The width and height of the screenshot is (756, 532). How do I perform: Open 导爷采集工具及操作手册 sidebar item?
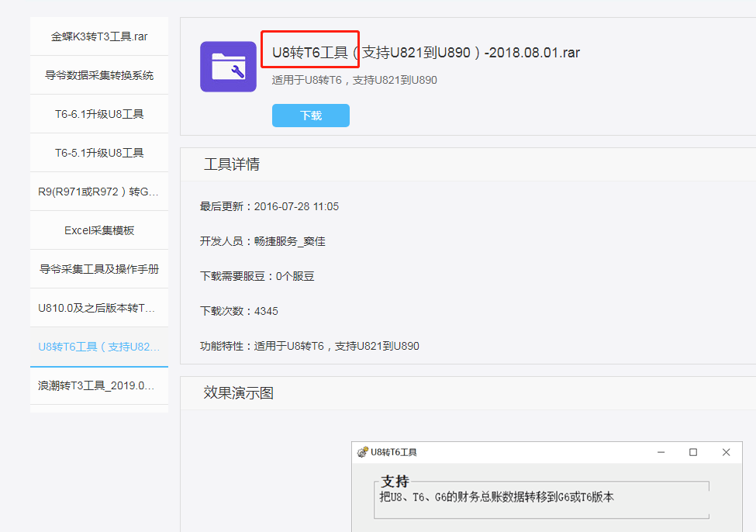[99, 269]
